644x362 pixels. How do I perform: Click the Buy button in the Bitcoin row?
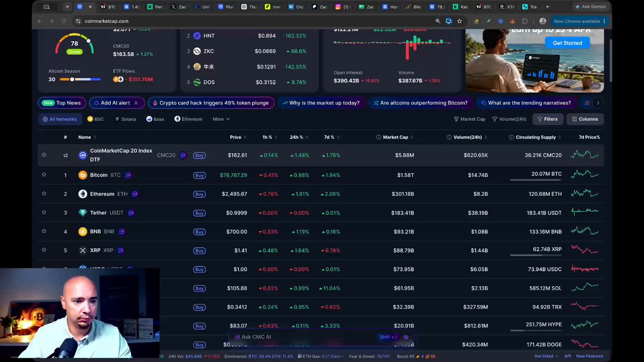coord(199,175)
